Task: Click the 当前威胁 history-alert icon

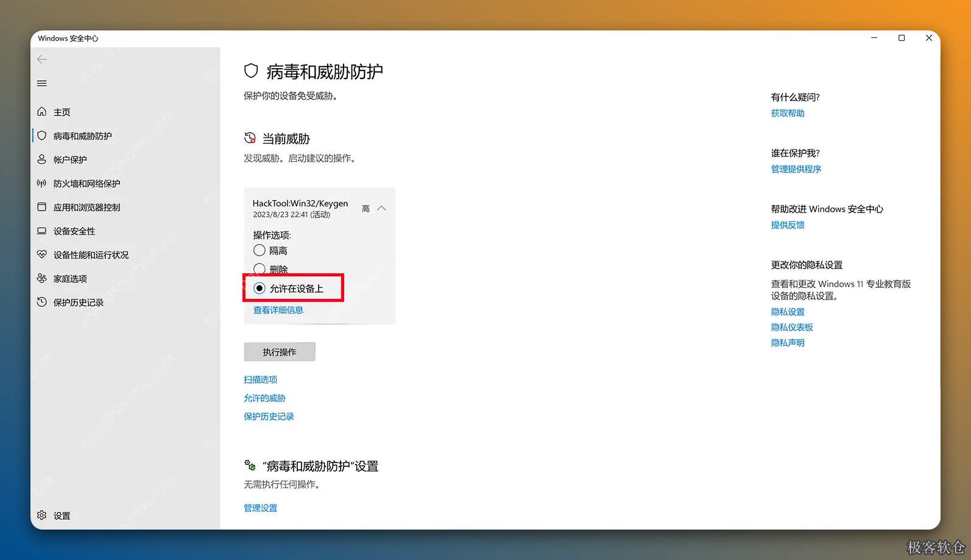Action: pyautogui.click(x=250, y=138)
